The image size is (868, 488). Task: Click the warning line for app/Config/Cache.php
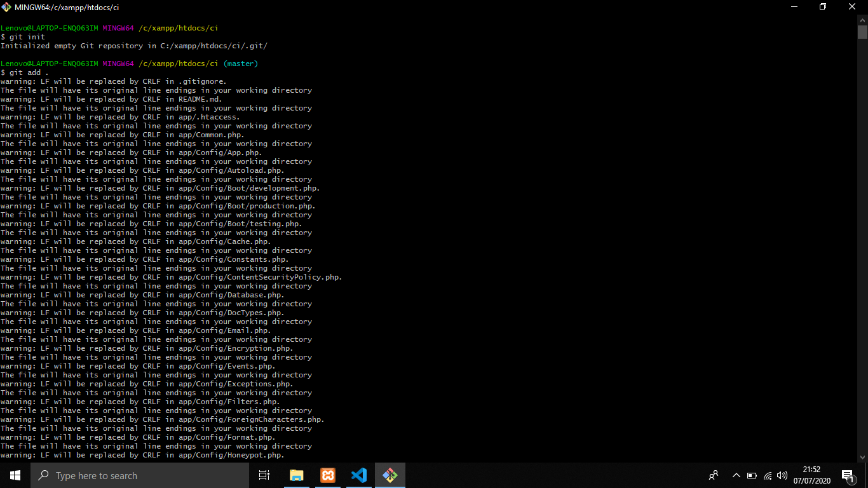coord(136,241)
